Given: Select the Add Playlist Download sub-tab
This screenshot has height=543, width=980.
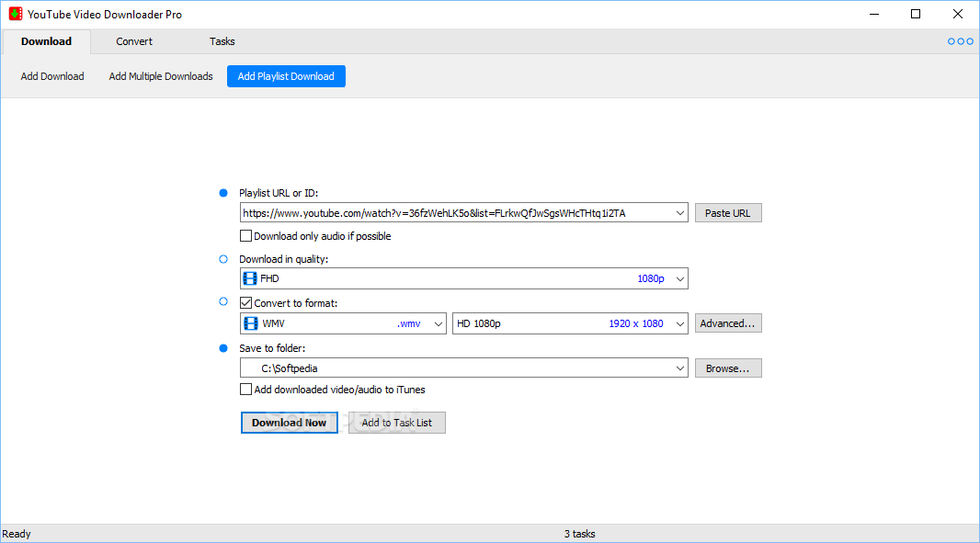Looking at the screenshot, I should tap(286, 76).
